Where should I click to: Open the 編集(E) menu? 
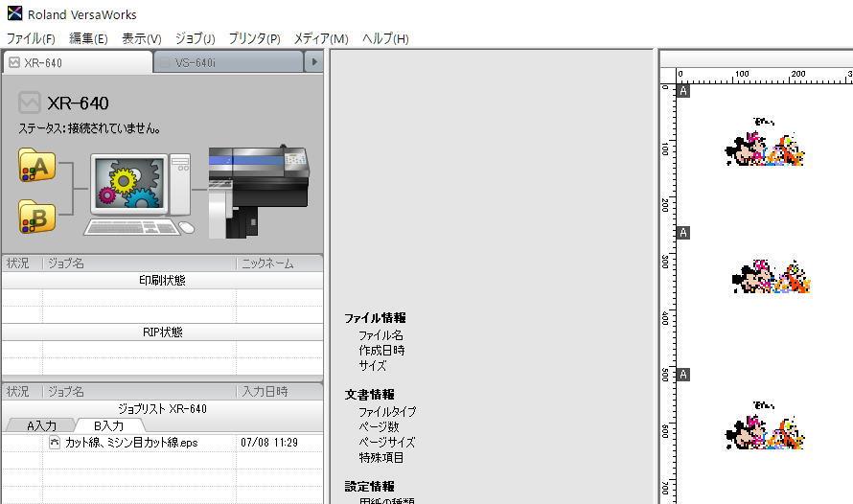[x=88, y=38]
